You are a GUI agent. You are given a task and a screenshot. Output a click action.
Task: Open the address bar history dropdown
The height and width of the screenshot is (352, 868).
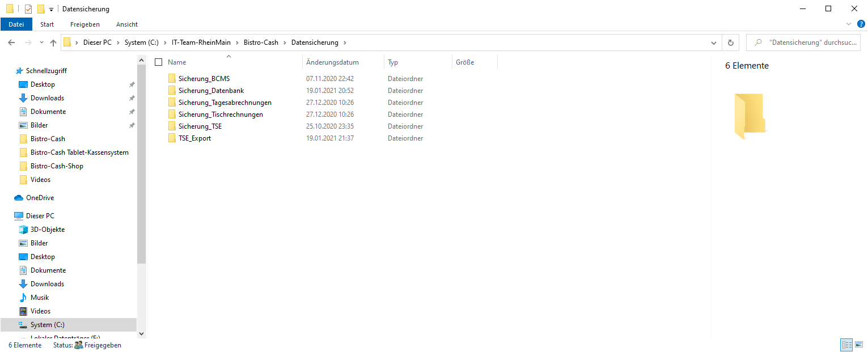pos(714,43)
